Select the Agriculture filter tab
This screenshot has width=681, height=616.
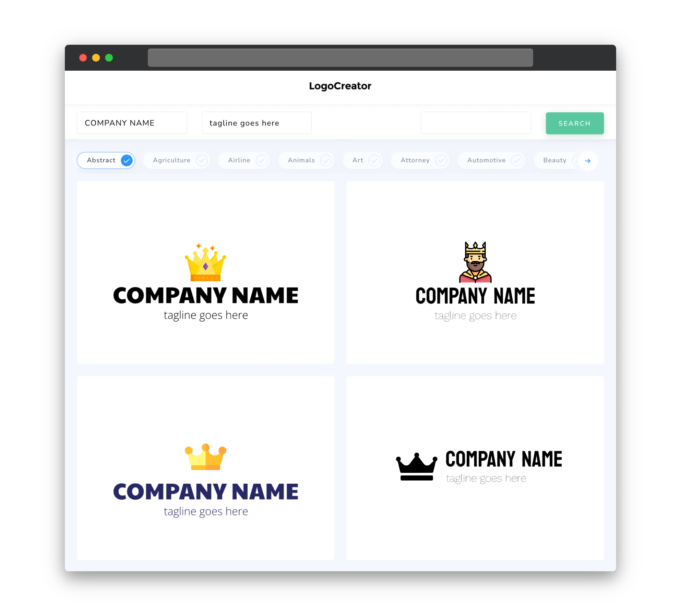(178, 160)
